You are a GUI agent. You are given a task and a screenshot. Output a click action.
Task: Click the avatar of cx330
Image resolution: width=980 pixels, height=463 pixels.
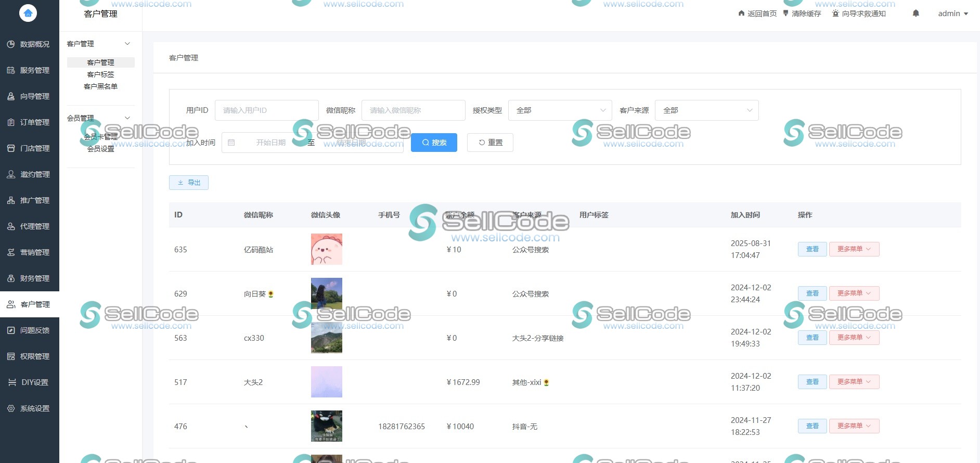[327, 338]
